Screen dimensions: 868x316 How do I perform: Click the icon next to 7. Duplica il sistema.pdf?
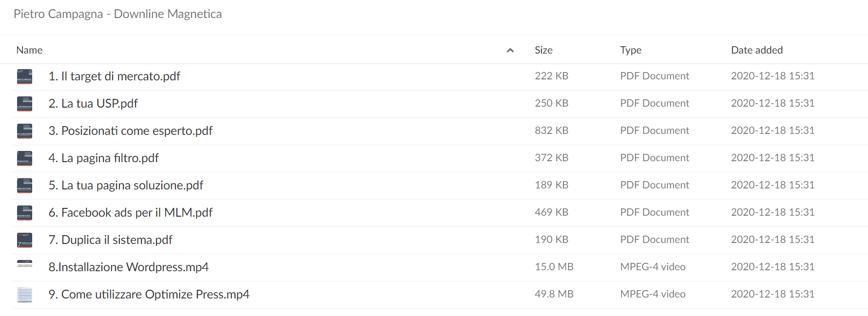(24, 240)
